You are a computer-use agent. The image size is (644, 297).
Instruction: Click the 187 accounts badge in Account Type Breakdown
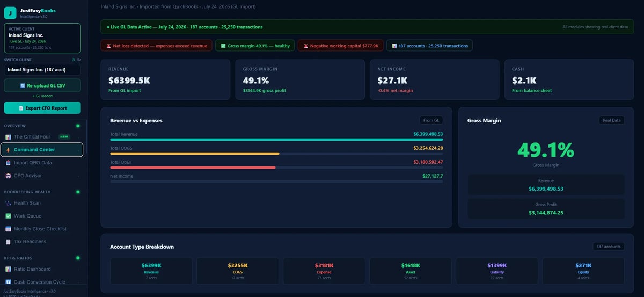[609, 247]
